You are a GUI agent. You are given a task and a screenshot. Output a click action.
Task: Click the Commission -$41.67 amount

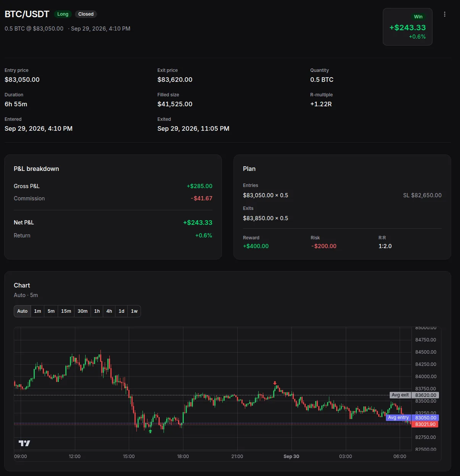201,198
